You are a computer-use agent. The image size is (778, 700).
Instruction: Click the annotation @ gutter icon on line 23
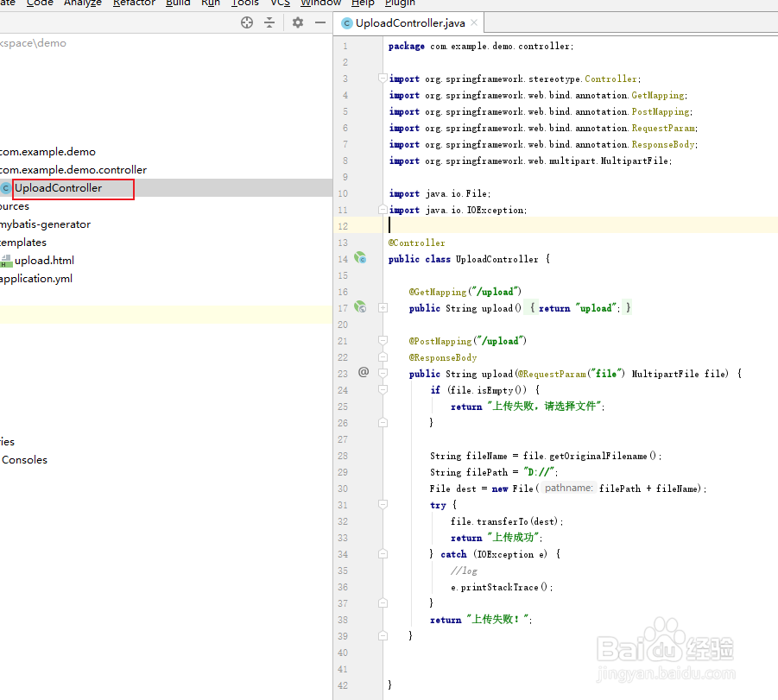click(364, 372)
